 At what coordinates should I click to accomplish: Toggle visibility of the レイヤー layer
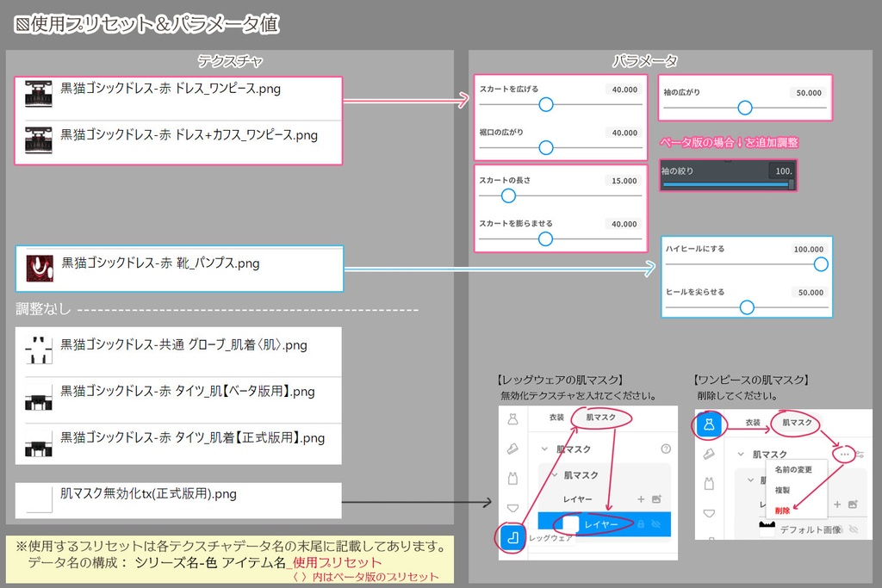click(655, 524)
